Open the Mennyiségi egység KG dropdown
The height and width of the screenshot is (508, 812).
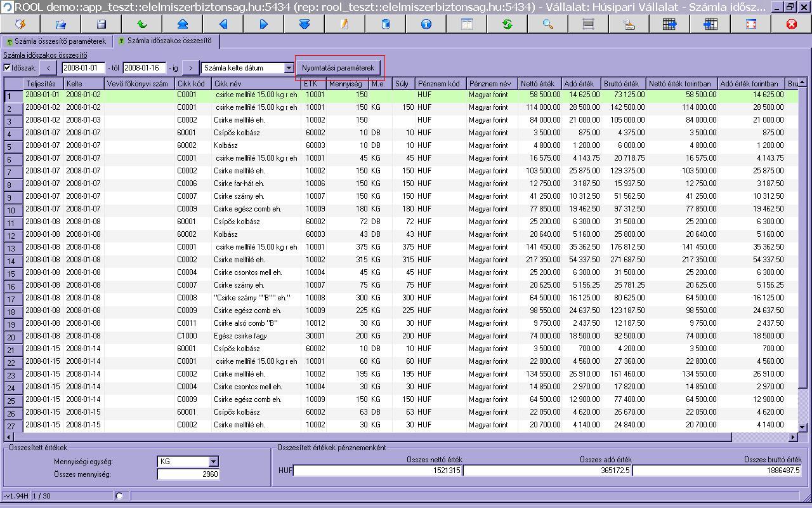point(213,462)
